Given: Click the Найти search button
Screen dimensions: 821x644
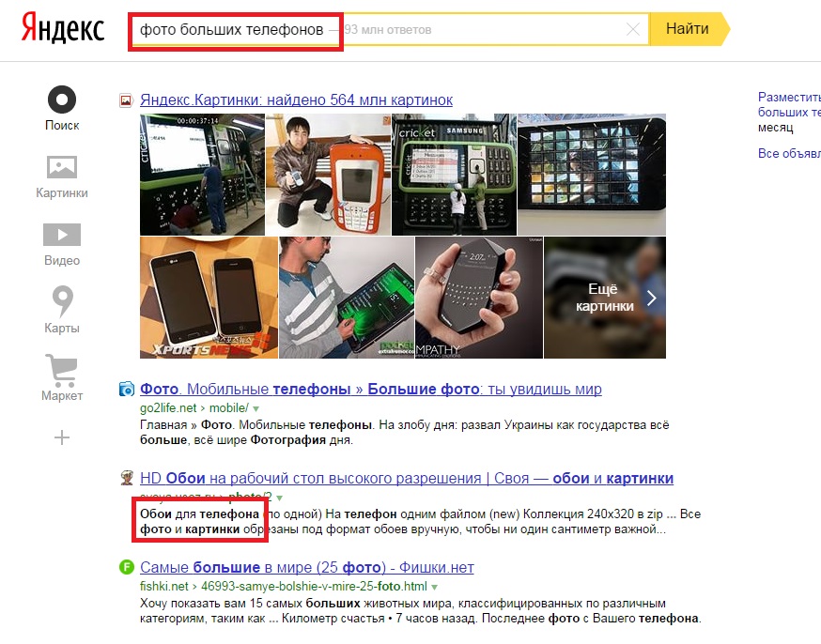Looking at the screenshot, I should coord(689,29).
